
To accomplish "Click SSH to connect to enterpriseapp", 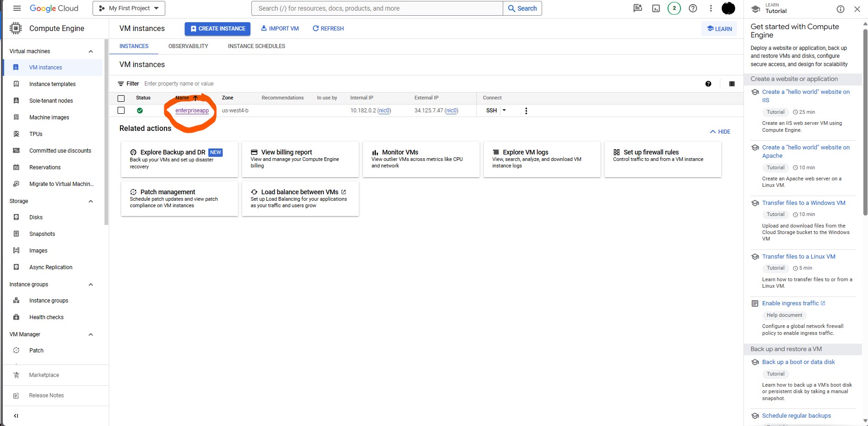I will (491, 111).
